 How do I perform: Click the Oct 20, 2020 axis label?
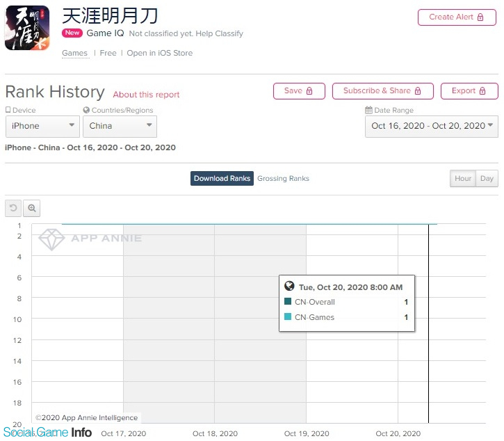click(398, 433)
